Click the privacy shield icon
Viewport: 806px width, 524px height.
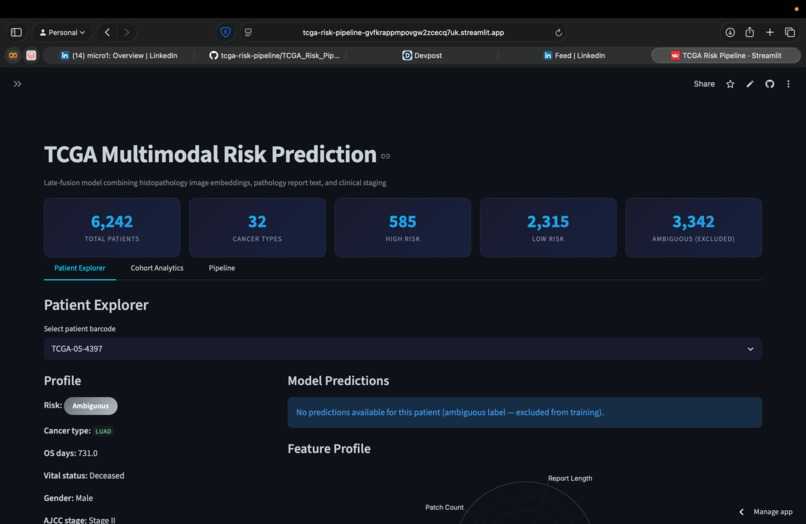pos(225,32)
